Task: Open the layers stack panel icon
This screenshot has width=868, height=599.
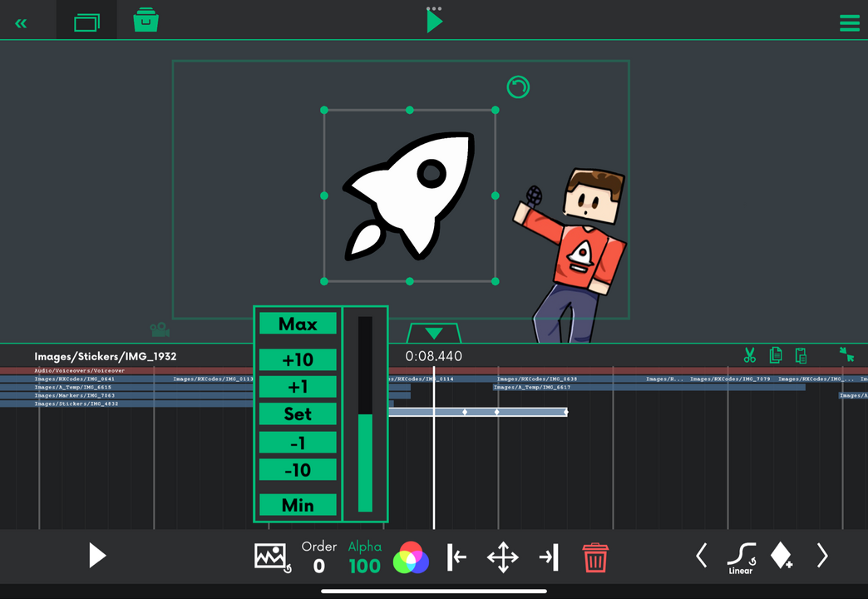Action: coord(87,22)
